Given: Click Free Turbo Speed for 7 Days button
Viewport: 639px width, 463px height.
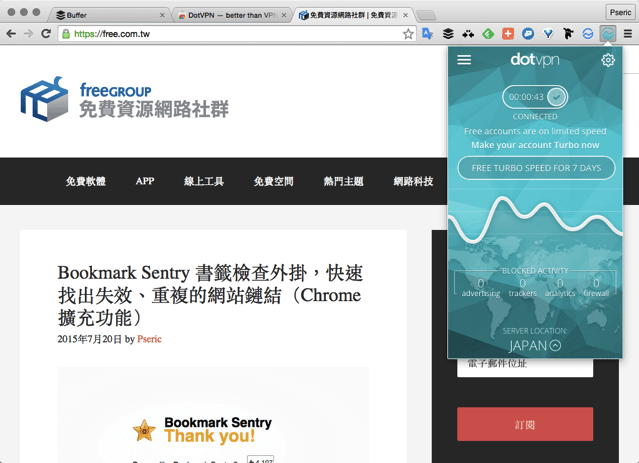Looking at the screenshot, I should pyautogui.click(x=536, y=168).
